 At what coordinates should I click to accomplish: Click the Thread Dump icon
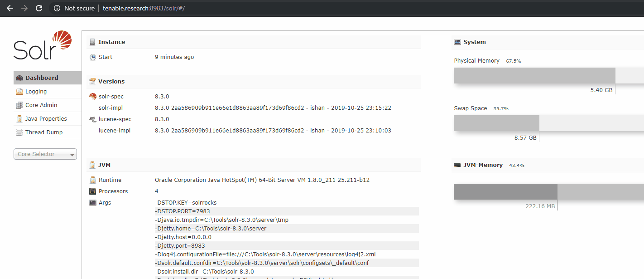pyautogui.click(x=19, y=132)
